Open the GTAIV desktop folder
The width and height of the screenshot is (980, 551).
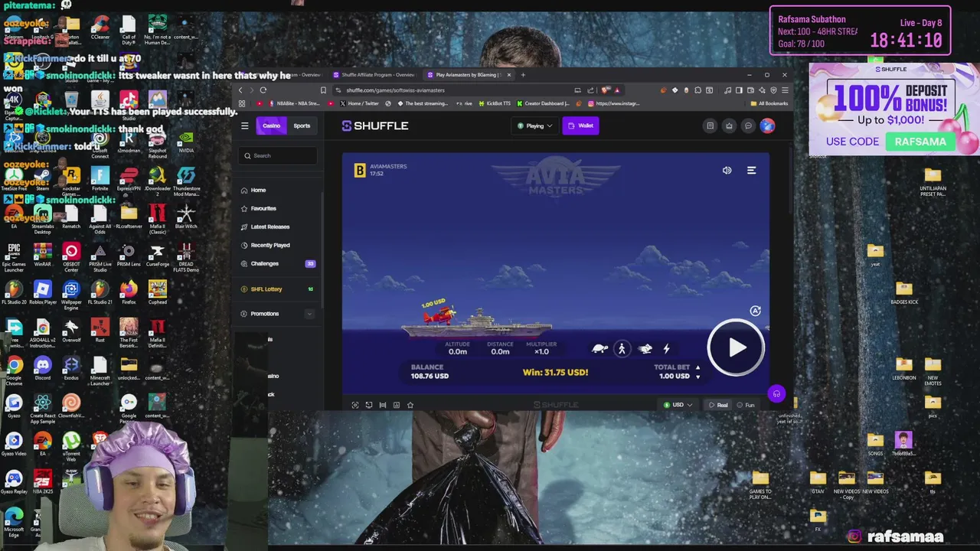pyautogui.click(x=818, y=482)
